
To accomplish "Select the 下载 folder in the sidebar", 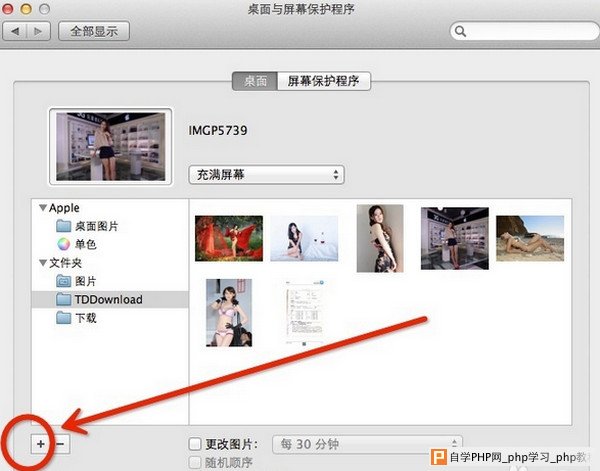I will tap(76, 318).
